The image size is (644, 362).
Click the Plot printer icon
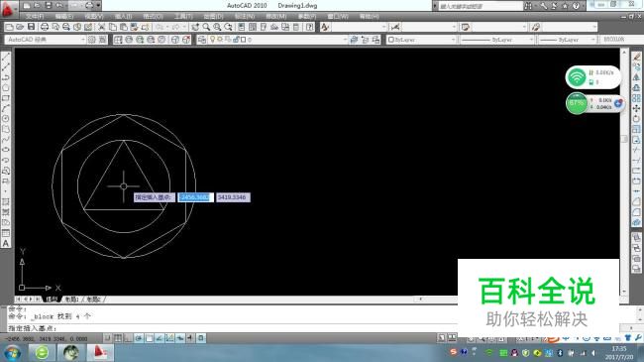pyautogui.click(x=44, y=27)
